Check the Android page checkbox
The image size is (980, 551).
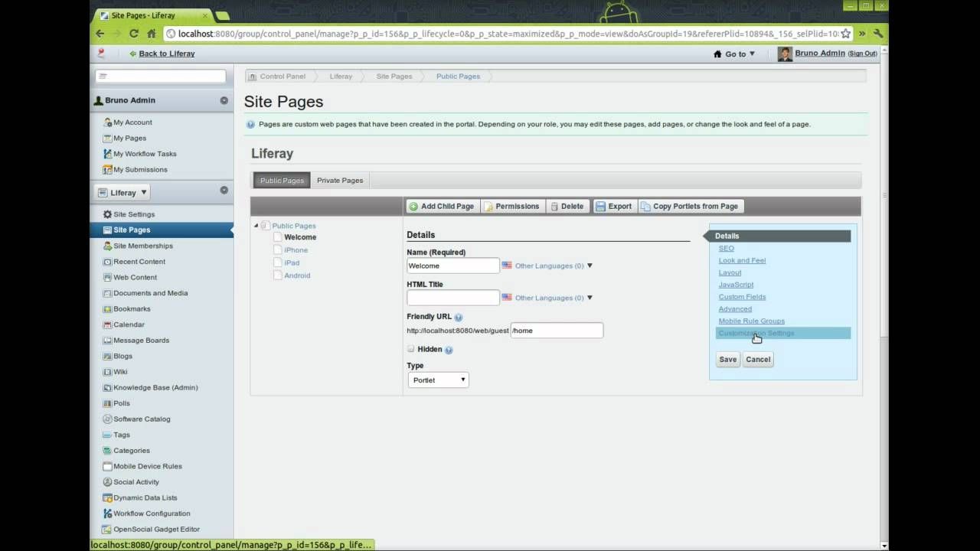pyautogui.click(x=277, y=275)
